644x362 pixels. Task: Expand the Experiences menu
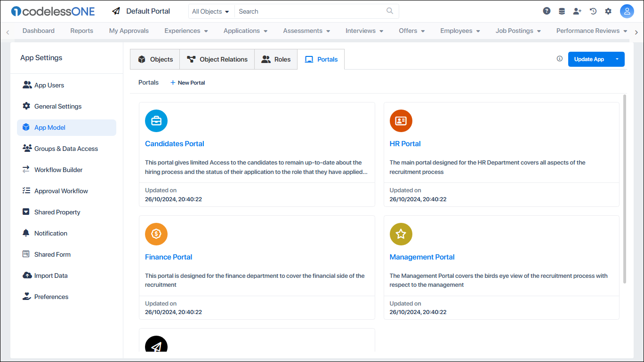[186, 31]
